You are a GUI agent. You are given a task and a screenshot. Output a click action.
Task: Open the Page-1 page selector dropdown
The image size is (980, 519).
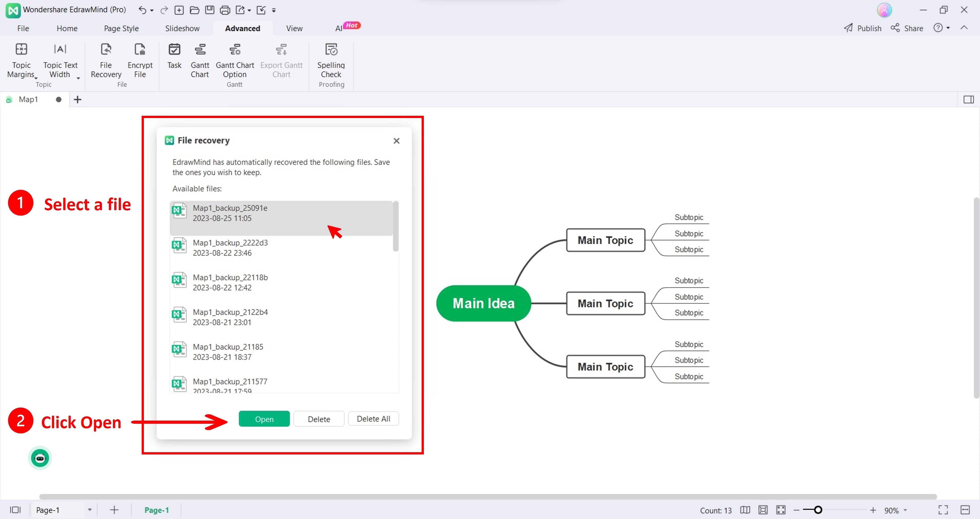[90, 510]
